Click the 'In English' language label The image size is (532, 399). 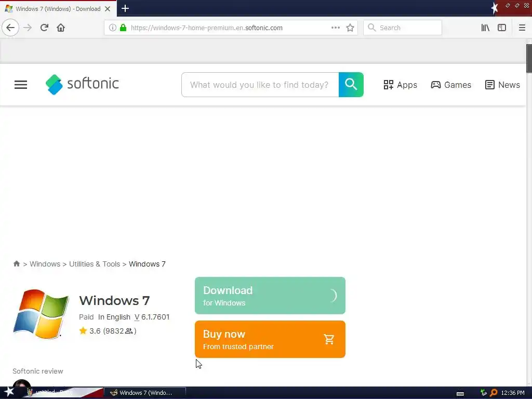[x=114, y=317]
